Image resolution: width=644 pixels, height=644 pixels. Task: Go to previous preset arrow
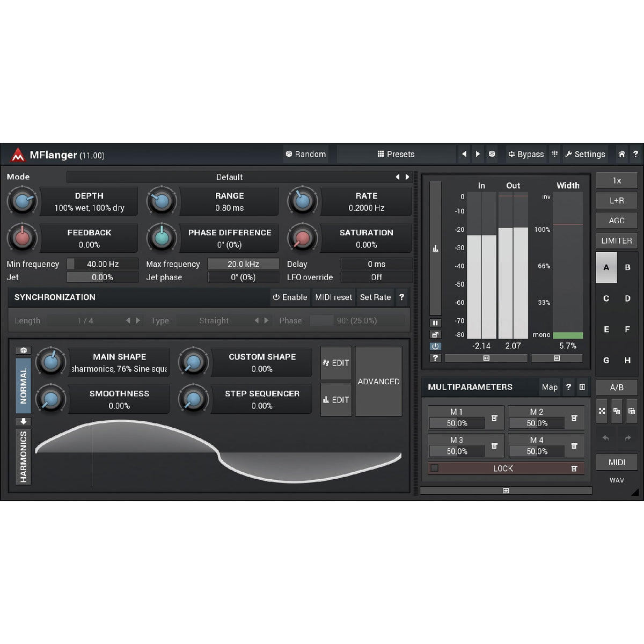click(464, 154)
